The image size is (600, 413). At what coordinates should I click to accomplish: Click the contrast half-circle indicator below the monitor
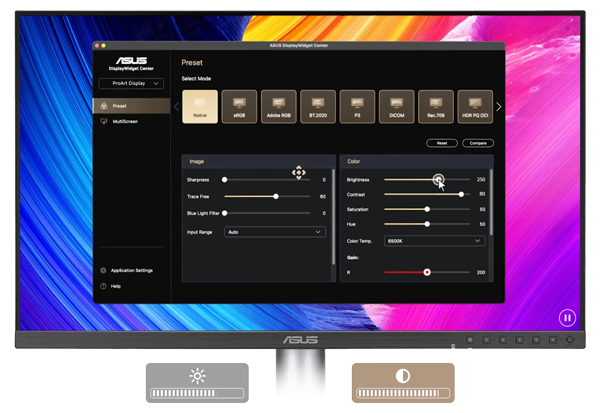tap(403, 383)
